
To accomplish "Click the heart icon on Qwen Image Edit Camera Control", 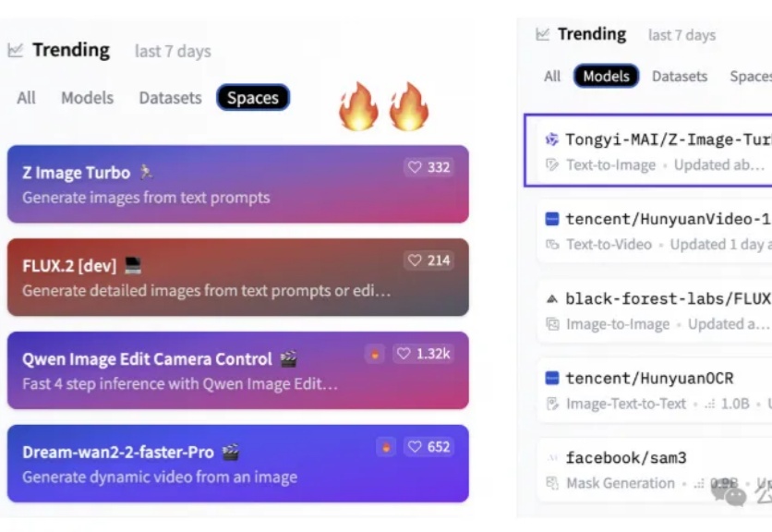I will (x=404, y=353).
